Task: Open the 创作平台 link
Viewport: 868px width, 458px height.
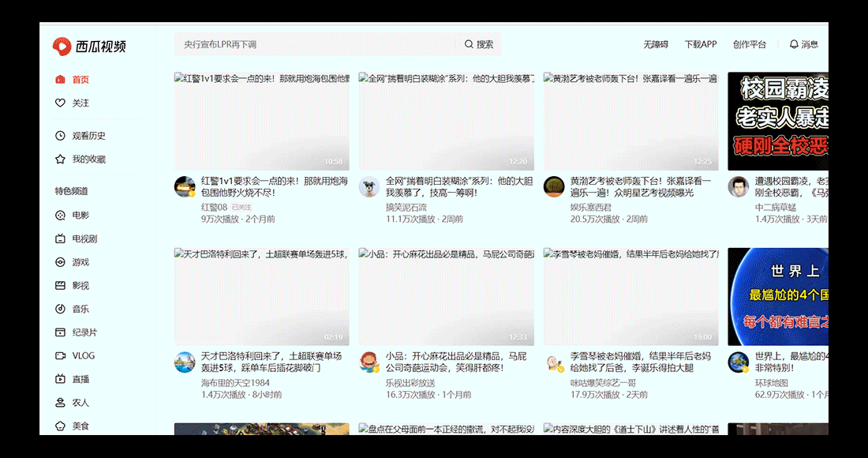Action: click(750, 44)
